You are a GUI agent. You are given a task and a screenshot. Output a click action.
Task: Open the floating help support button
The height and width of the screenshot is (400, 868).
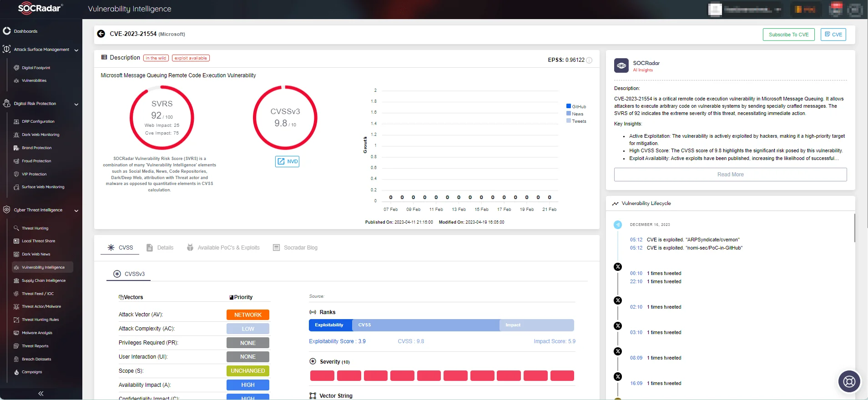coord(849,381)
